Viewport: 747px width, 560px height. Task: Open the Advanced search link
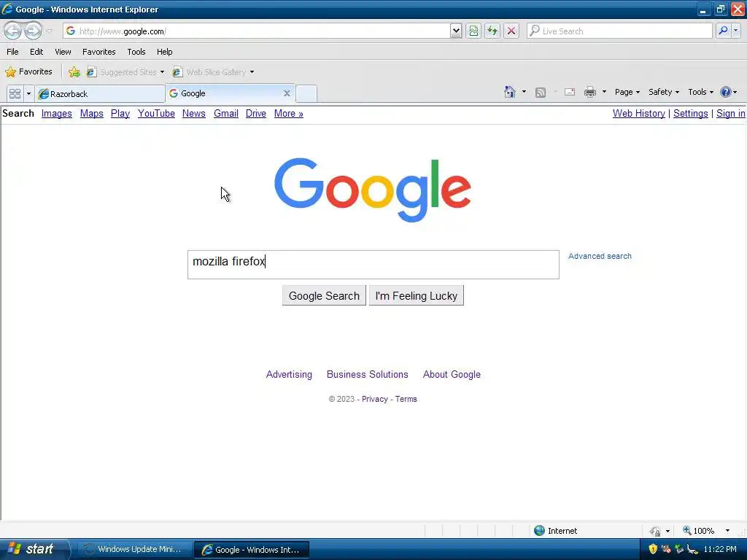click(x=600, y=256)
